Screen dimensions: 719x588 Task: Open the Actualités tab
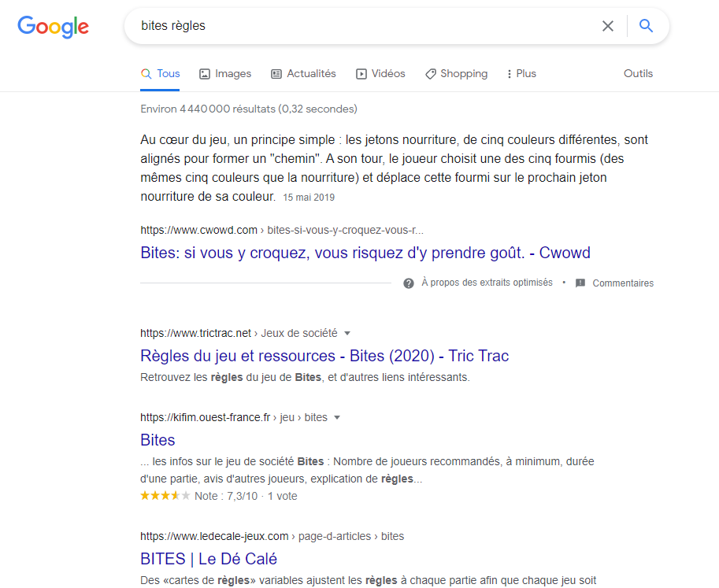pos(303,74)
